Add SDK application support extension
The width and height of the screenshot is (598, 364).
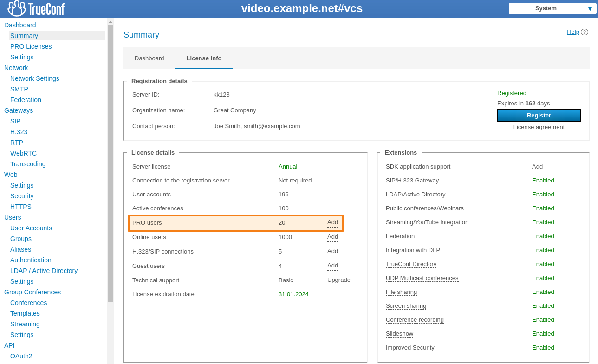click(537, 167)
